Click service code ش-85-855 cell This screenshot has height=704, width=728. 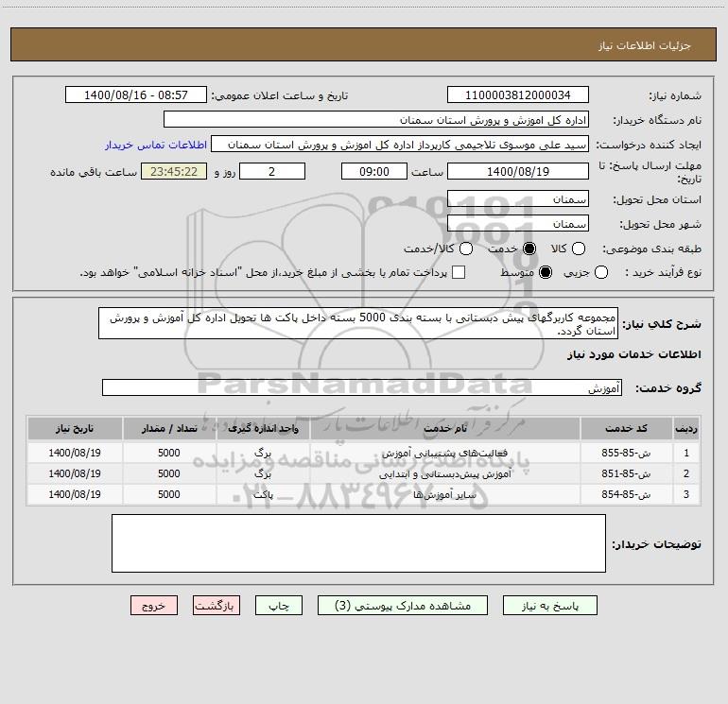626,453
